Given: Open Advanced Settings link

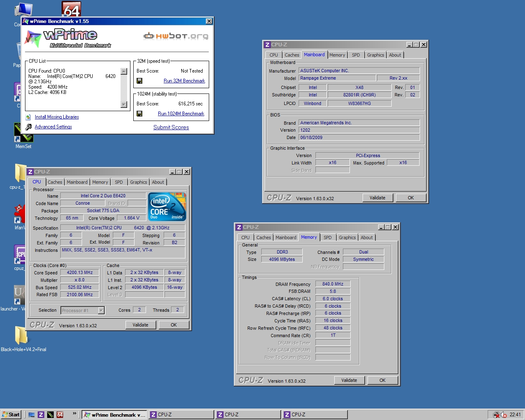Looking at the screenshot, I should point(53,127).
